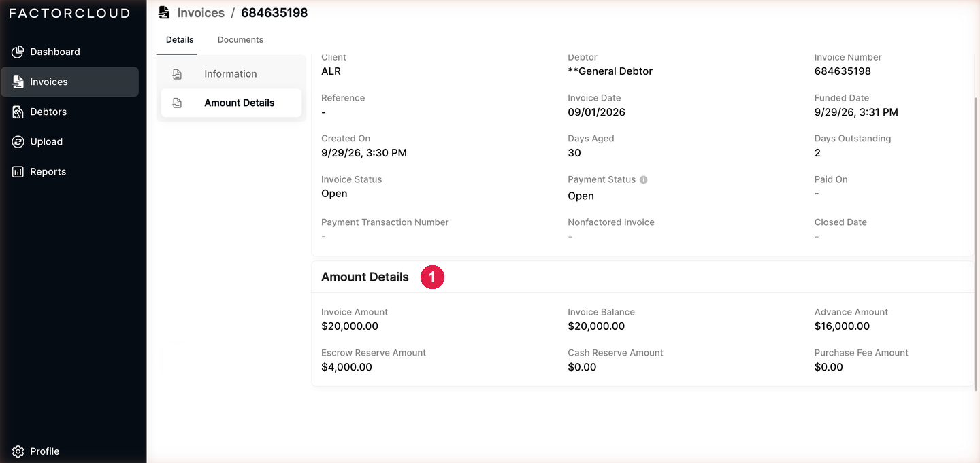This screenshot has height=463, width=980.
Task: Click the invoice number 684635198 in breadcrumb
Action: [x=274, y=13]
